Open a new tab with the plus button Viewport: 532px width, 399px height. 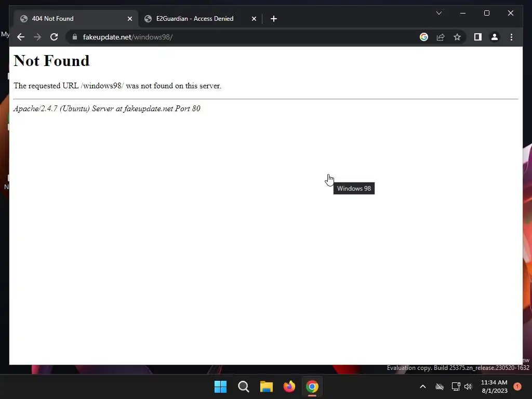tap(274, 19)
